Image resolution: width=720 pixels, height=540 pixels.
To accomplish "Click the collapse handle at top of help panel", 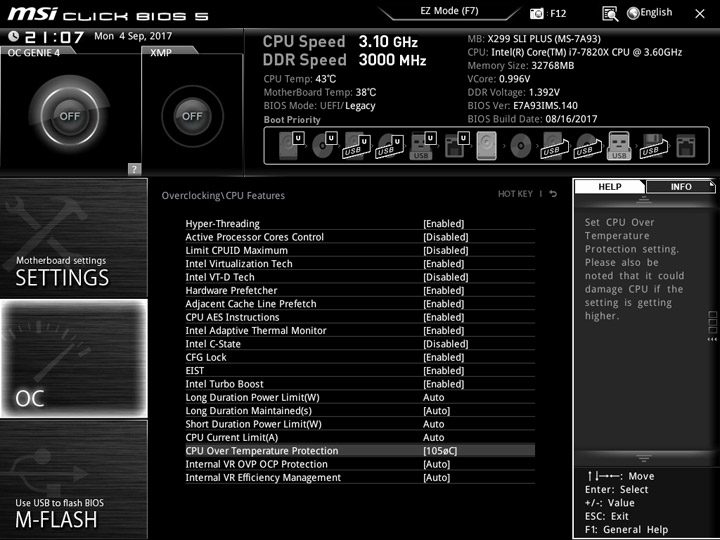I will (x=643, y=199).
